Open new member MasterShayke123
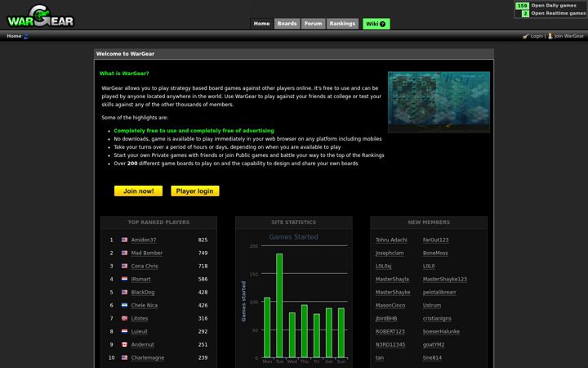Image resolution: width=588 pixels, height=368 pixels. [445, 280]
